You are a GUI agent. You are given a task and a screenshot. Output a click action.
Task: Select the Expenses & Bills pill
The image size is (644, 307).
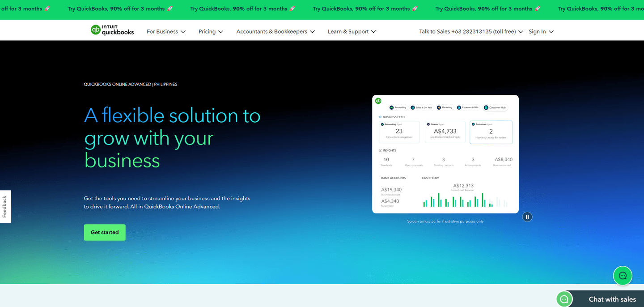click(x=468, y=107)
